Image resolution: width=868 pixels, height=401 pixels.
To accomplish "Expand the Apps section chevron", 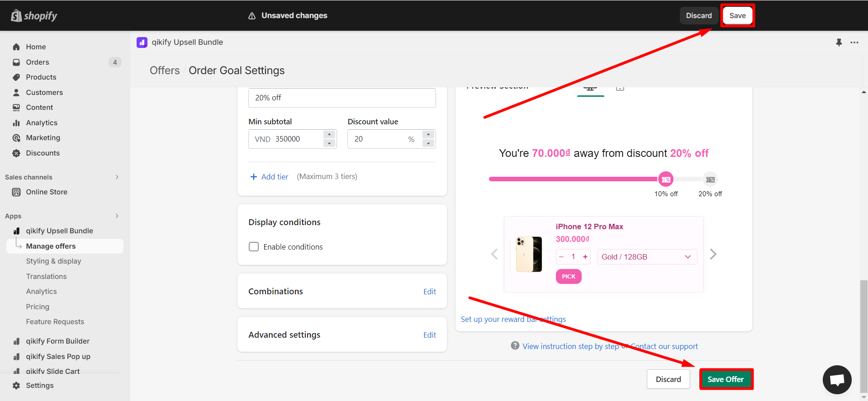I will [117, 216].
